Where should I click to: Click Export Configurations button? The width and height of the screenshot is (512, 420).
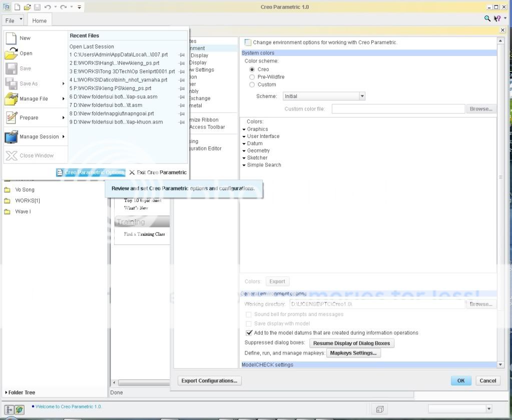pyautogui.click(x=209, y=381)
